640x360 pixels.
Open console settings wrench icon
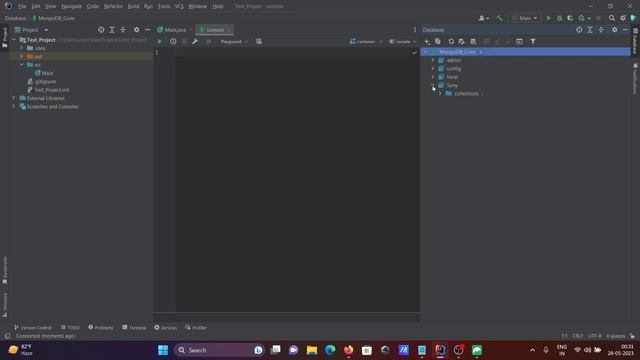click(x=195, y=42)
